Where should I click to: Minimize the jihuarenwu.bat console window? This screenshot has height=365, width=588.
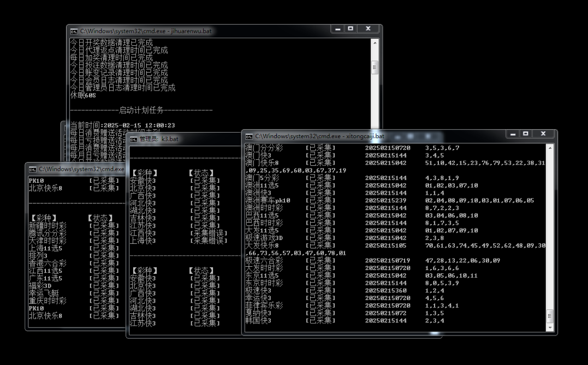[x=338, y=29]
